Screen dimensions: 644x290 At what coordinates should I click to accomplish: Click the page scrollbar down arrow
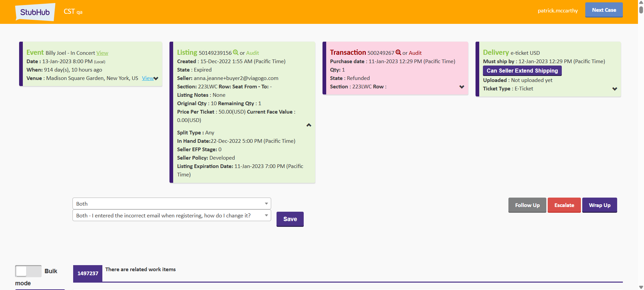pyautogui.click(x=641, y=287)
